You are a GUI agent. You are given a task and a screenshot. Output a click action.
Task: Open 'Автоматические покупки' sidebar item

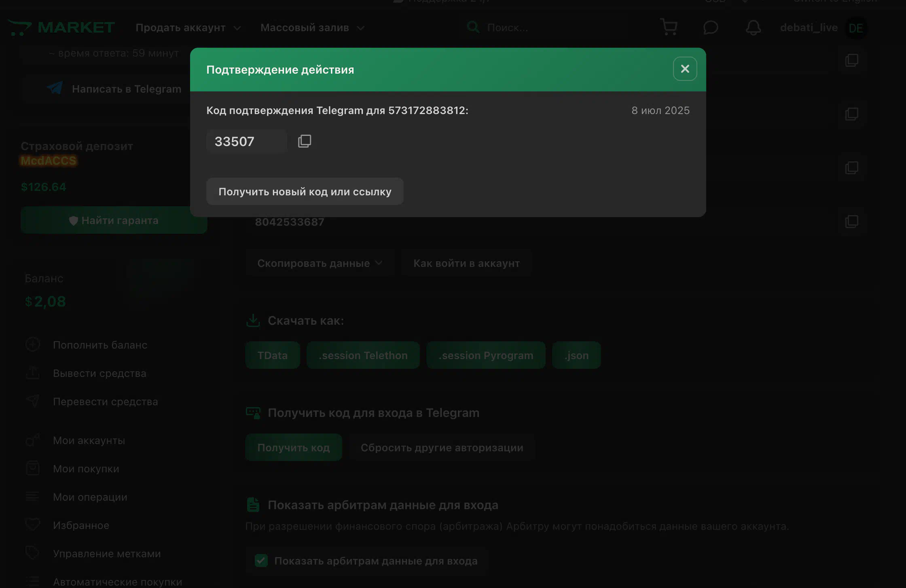click(117, 582)
